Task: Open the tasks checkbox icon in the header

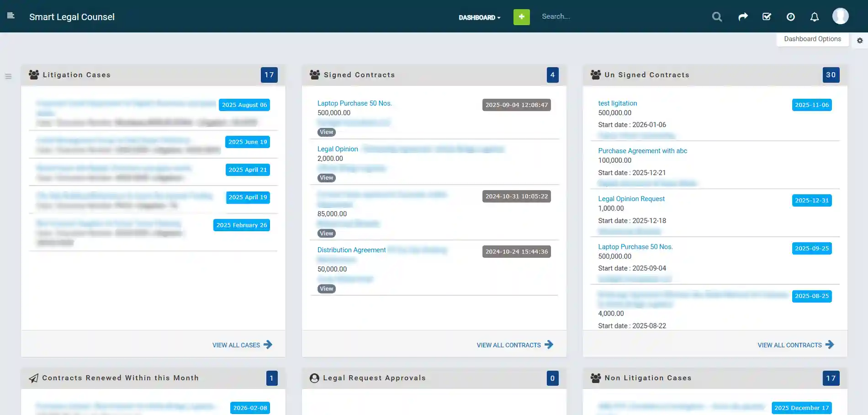Action: pyautogui.click(x=767, y=16)
